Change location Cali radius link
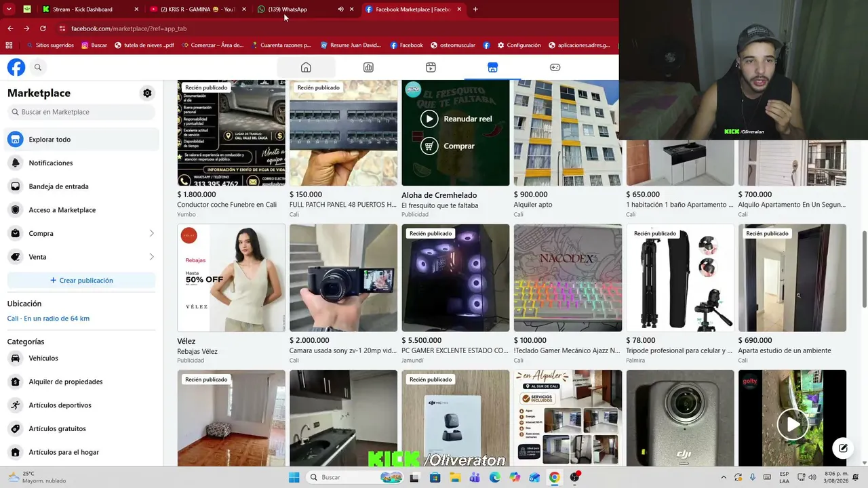Screen dimensions: 868x488 point(48,319)
